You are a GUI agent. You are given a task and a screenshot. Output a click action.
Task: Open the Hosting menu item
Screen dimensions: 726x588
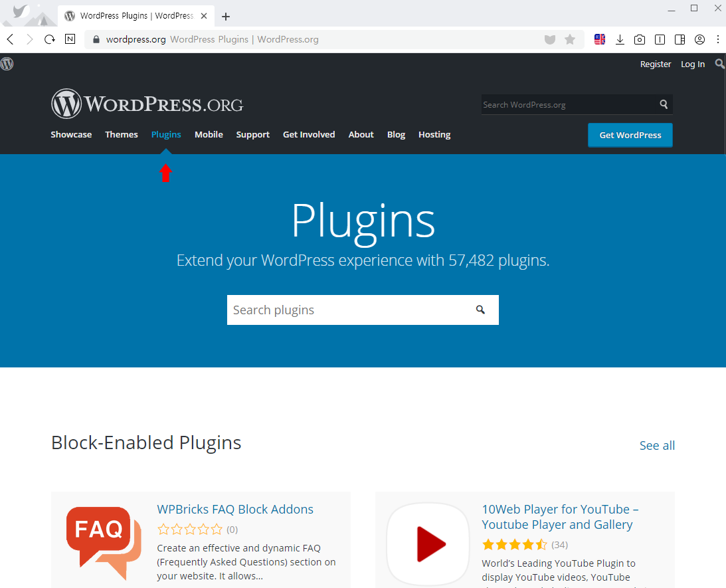coord(434,135)
